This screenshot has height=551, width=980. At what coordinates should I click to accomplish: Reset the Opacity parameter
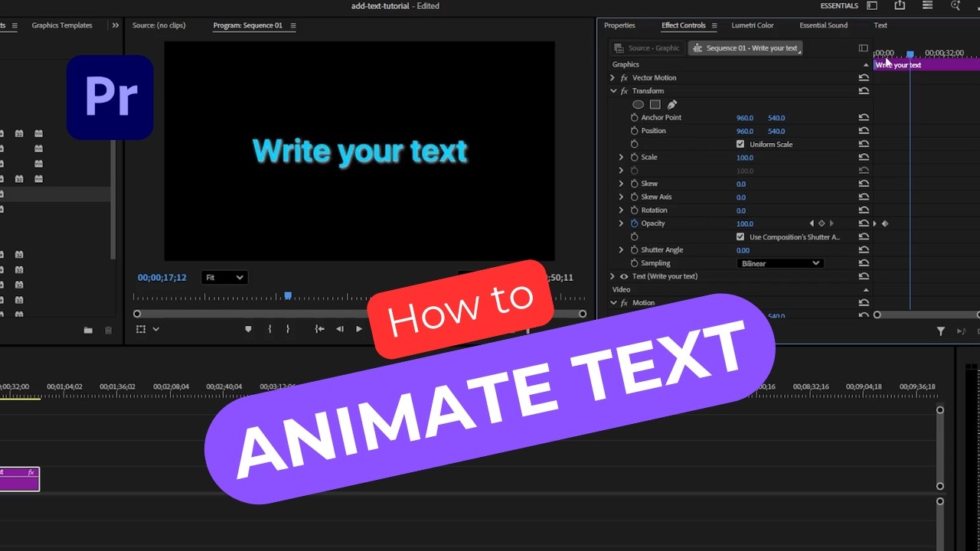[x=864, y=223]
